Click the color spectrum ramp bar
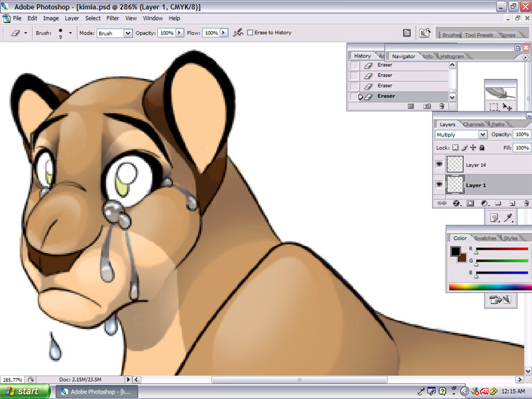The height and width of the screenshot is (399, 532). click(x=490, y=287)
